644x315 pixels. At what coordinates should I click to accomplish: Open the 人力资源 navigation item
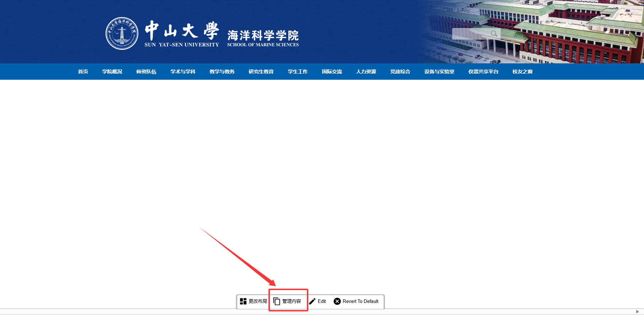(366, 72)
